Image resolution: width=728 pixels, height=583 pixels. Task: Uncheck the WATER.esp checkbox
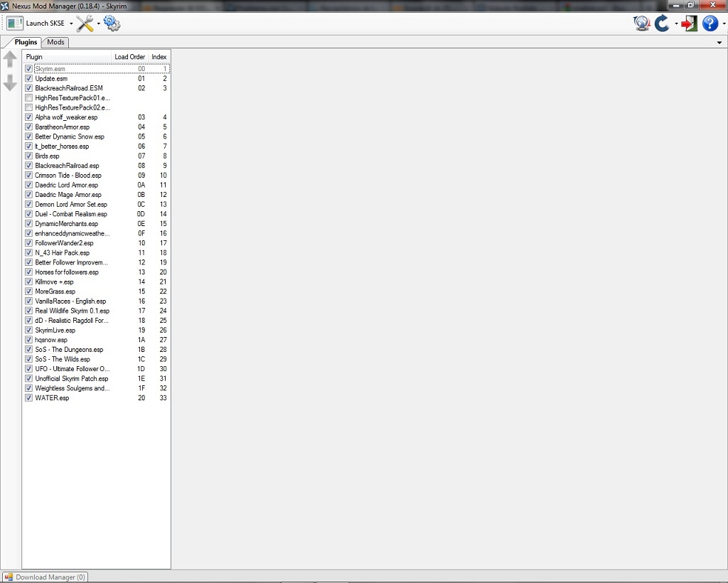pos(28,398)
